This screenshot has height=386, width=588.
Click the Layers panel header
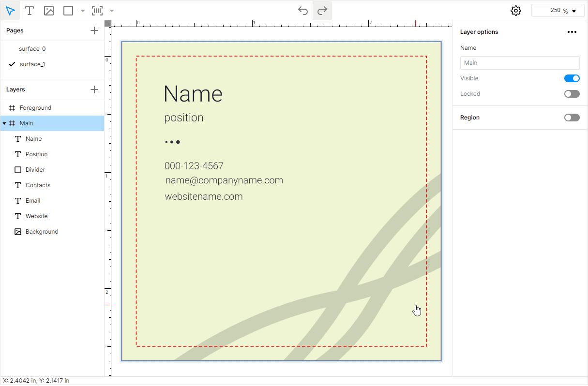pyautogui.click(x=15, y=89)
